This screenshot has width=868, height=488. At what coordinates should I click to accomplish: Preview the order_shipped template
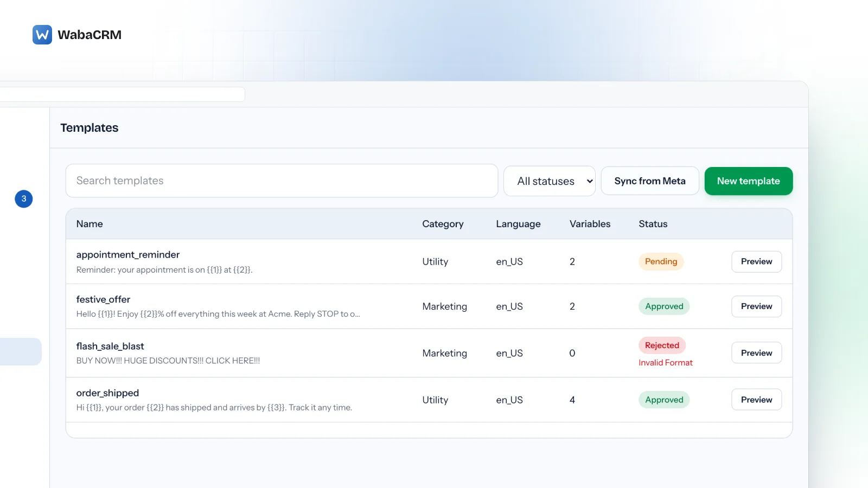coord(756,400)
